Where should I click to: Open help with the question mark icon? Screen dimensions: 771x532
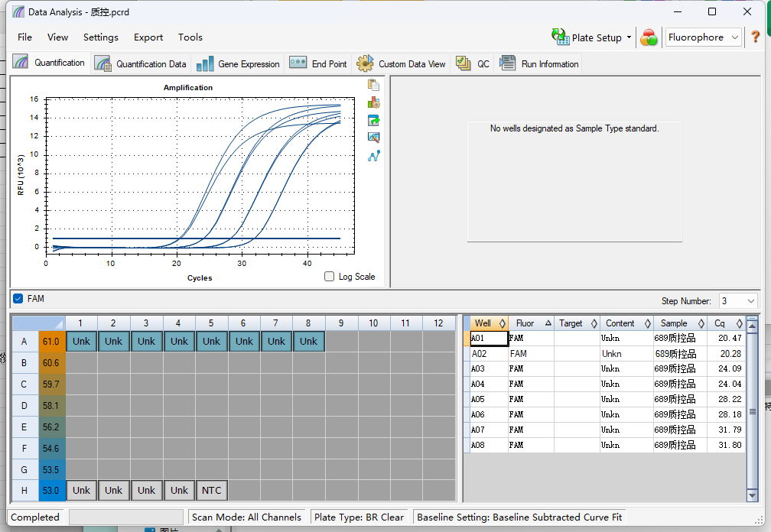[x=755, y=37]
